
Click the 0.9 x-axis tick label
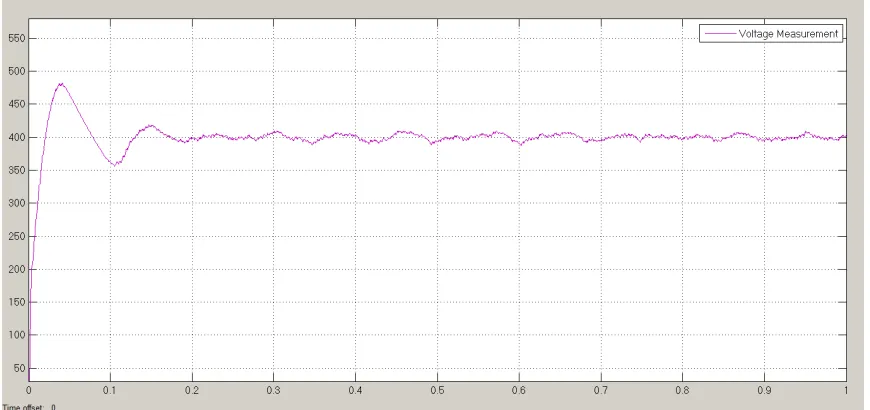[764, 391]
